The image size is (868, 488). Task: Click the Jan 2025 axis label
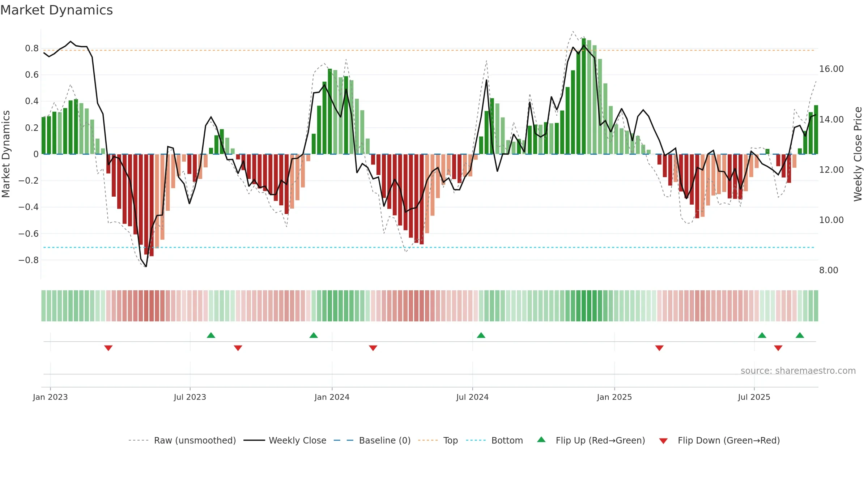pos(614,397)
